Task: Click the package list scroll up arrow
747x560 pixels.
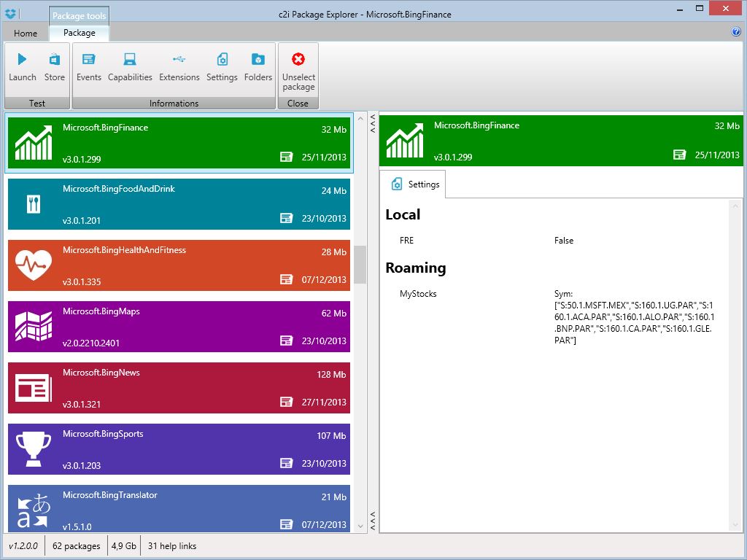Action: coord(360,118)
